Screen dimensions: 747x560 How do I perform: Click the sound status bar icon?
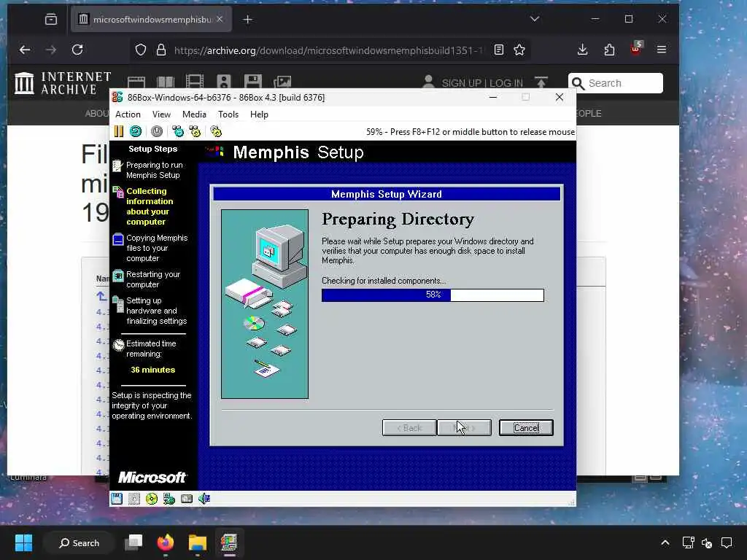(x=204, y=499)
